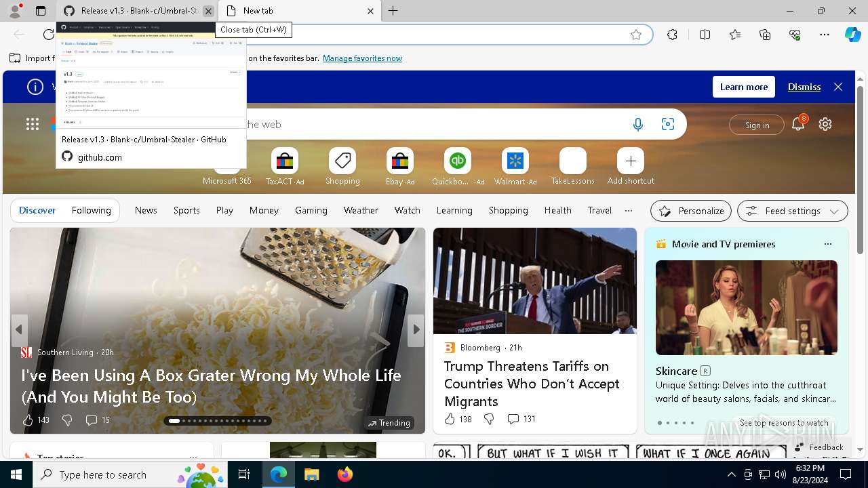
Task: Open the Favorites list icon
Action: [735, 35]
